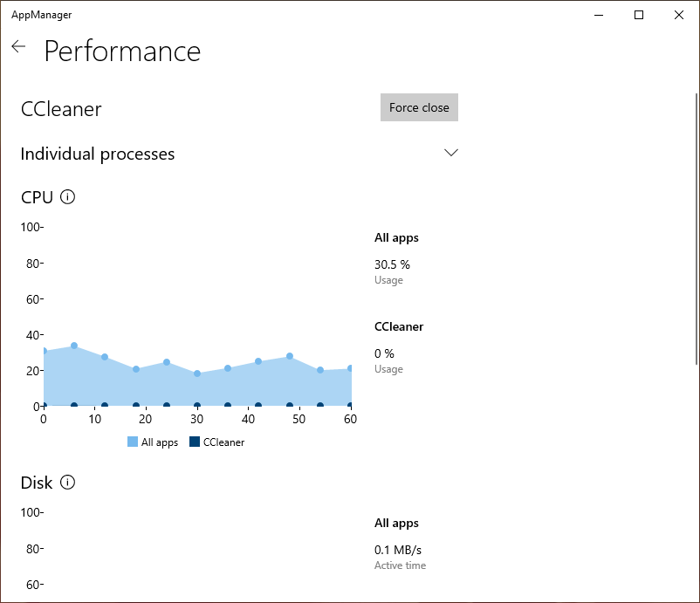This screenshot has width=700, height=603.
Task: Click the CCleaner app name link
Action: click(x=60, y=108)
